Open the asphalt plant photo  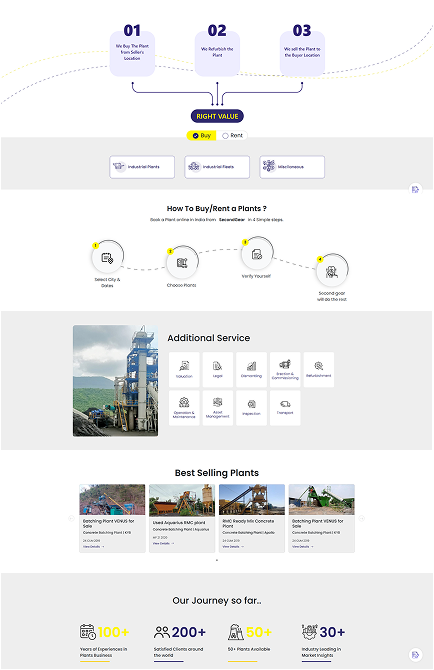coord(115,381)
